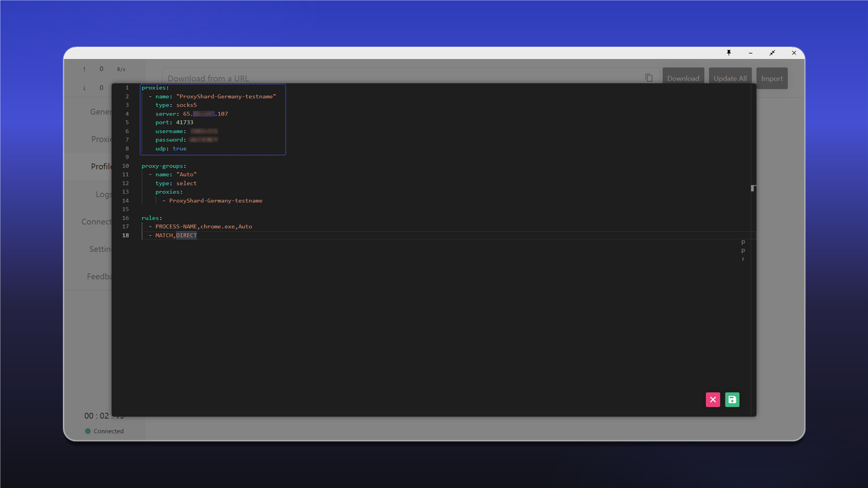Click the 'udp: true' line's true value

pyautogui.click(x=179, y=149)
